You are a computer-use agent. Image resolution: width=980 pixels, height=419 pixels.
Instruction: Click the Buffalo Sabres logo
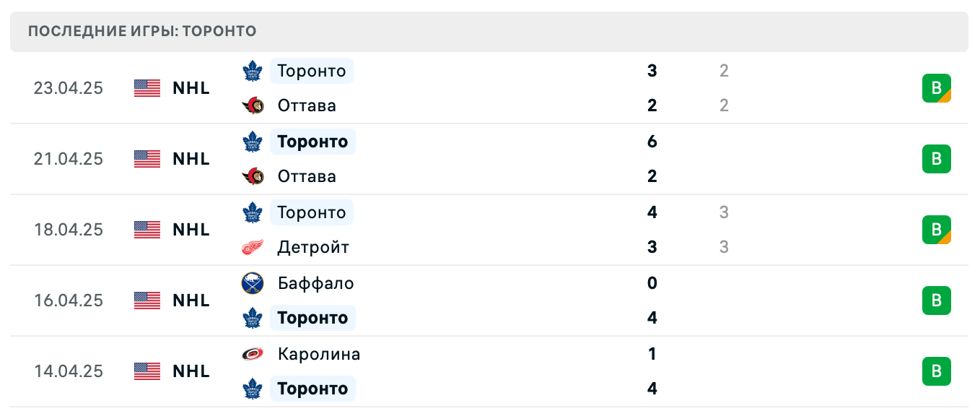[251, 283]
